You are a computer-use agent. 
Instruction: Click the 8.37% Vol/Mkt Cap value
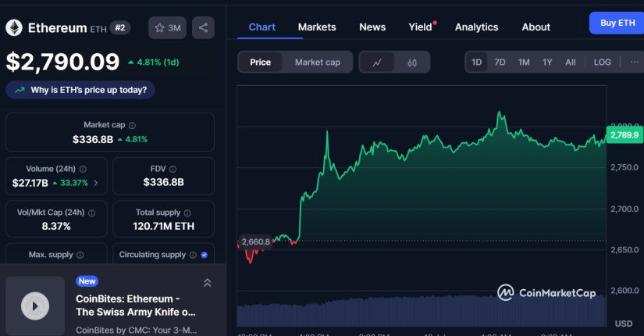click(x=56, y=226)
